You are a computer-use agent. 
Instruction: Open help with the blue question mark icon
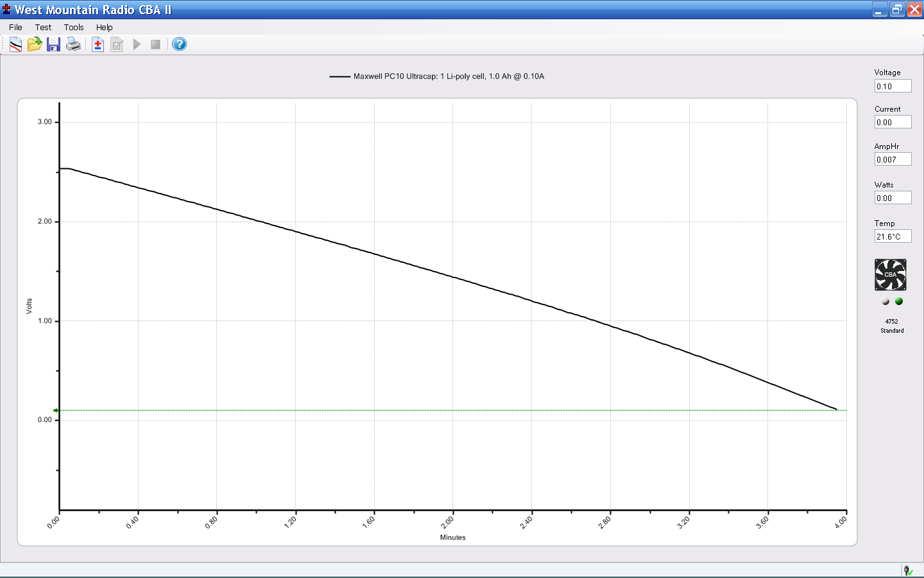coord(180,44)
